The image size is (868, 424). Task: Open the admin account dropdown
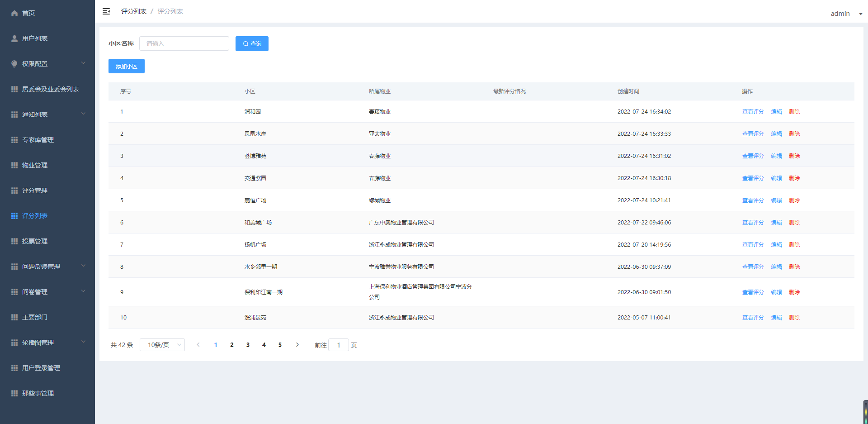point(846,14)
